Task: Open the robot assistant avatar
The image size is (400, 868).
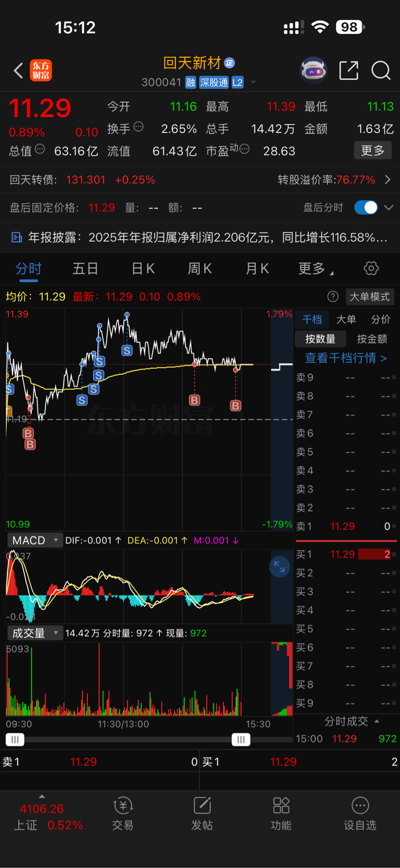Action: point(313,70)
